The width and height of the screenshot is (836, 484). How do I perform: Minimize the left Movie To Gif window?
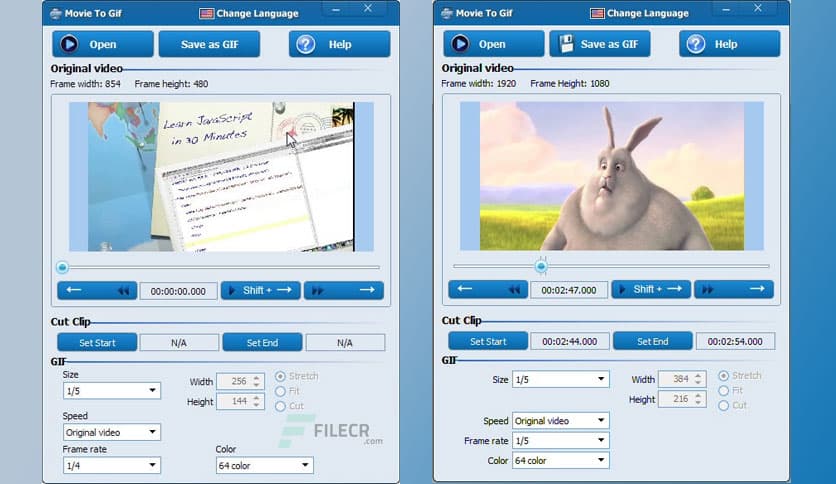coord(335,10)
